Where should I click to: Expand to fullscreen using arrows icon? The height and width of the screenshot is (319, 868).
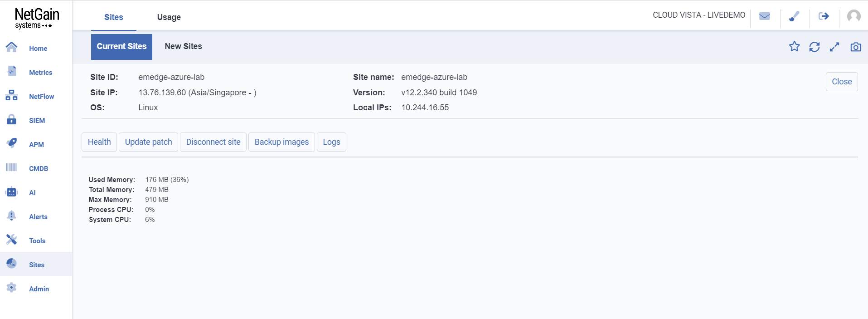(834, 47)
